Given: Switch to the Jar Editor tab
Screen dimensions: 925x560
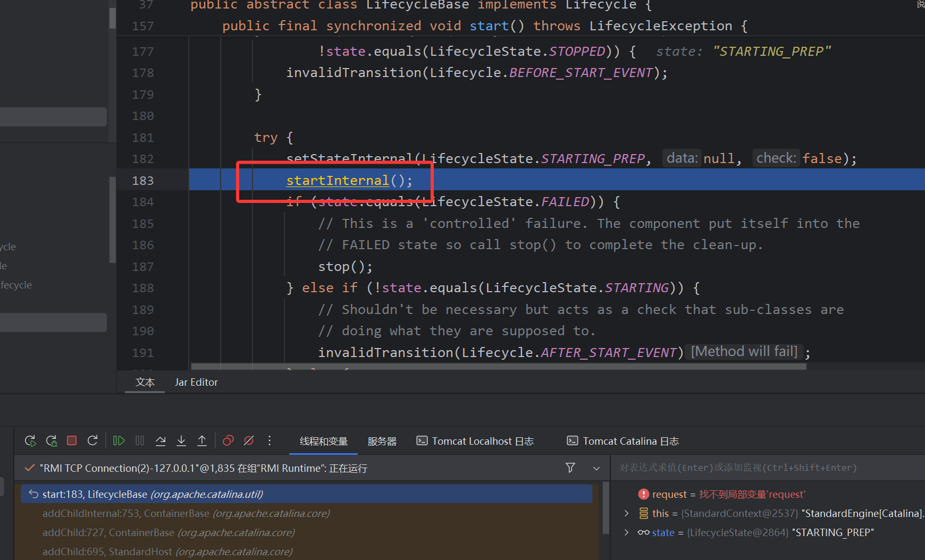Looking at the screenshot, I should click(196, 382).
